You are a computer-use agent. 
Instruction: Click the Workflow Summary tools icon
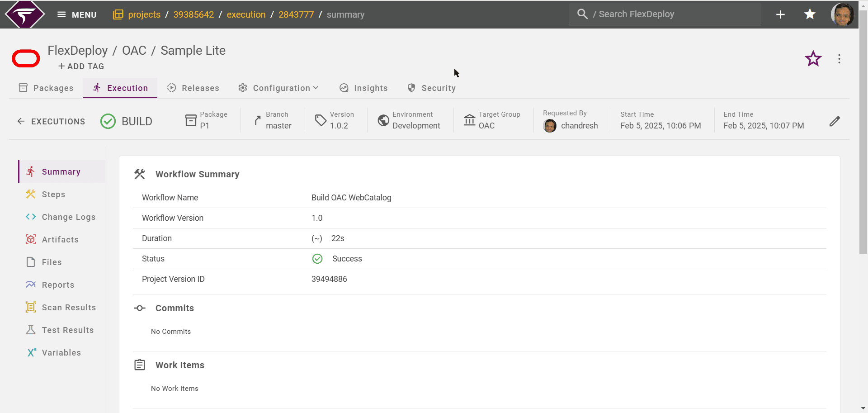[x=140, y=174]
